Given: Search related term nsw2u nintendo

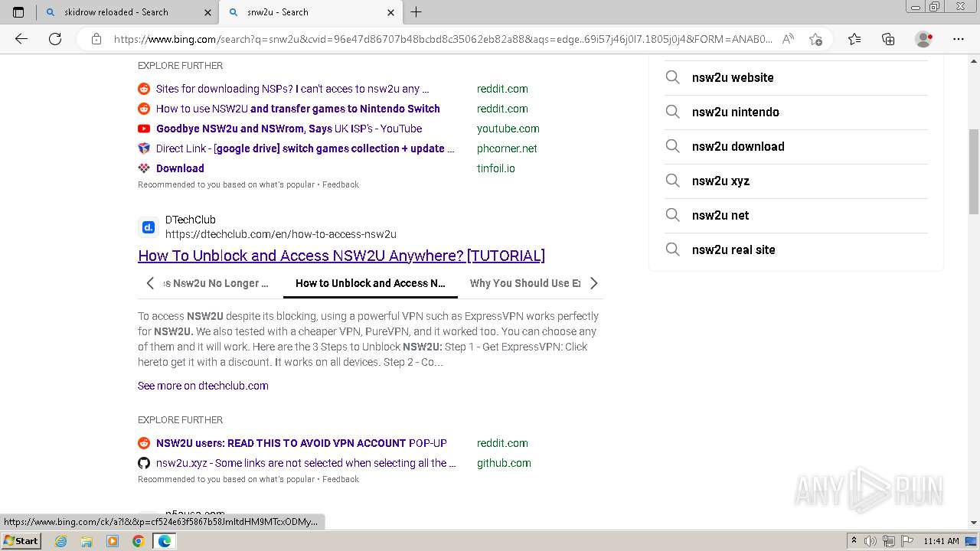Looking at the screenshot, I should point(735,112).
